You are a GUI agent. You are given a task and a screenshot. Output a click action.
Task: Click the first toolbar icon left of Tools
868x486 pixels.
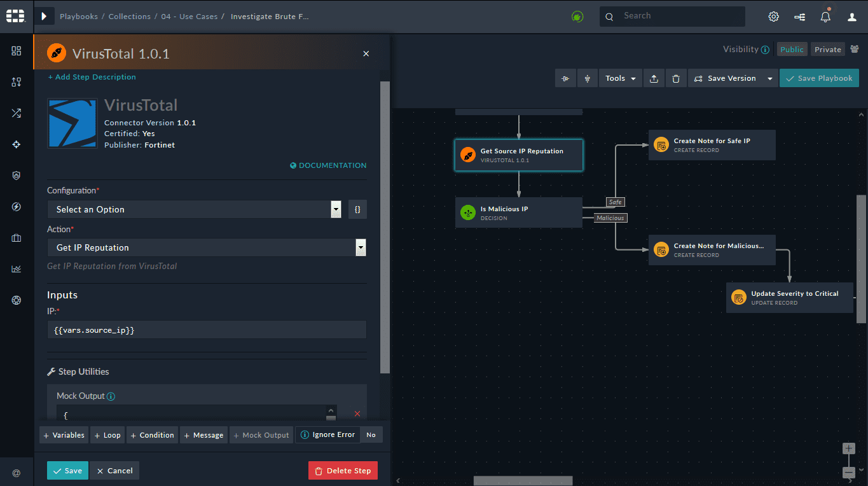[565, 78]
